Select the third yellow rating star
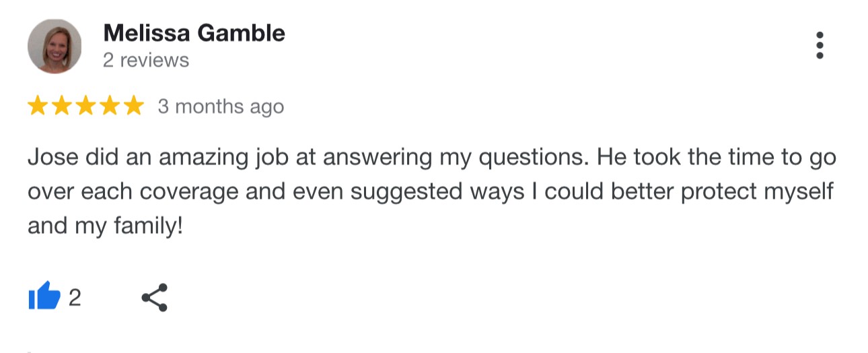868x353 pixels. pyautogui.click(x=85, y=106)
